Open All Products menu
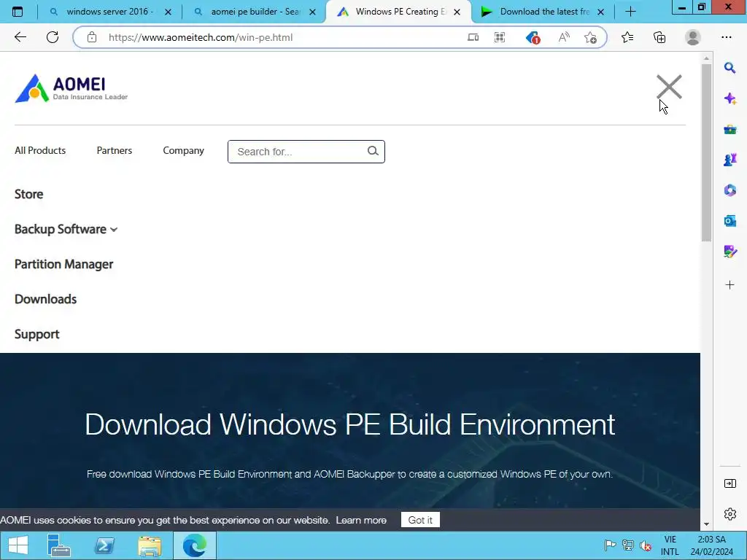747x560 pixels. pyautogui.click(x=40, y=150)
